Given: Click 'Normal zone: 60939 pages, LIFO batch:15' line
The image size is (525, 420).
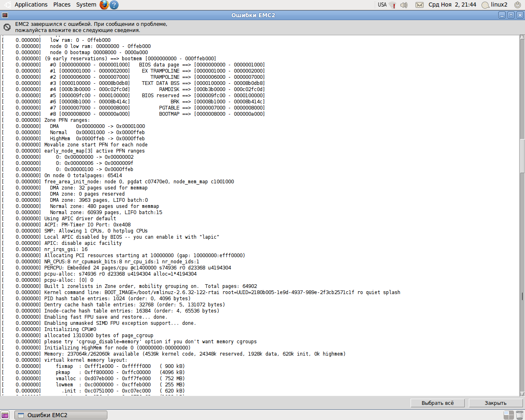Looking at the screenshot, I should tap(106, 212).
